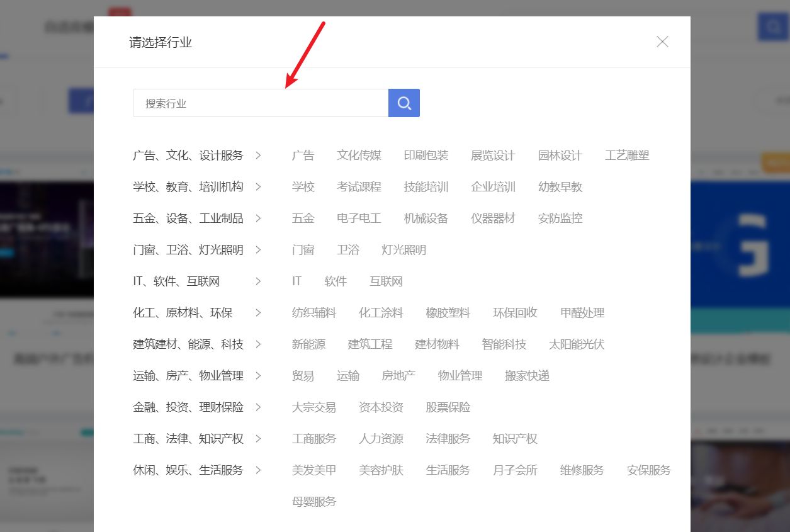
Task: Choose the 工艺雕塑 industry
Action: click(x=627, y=156)
